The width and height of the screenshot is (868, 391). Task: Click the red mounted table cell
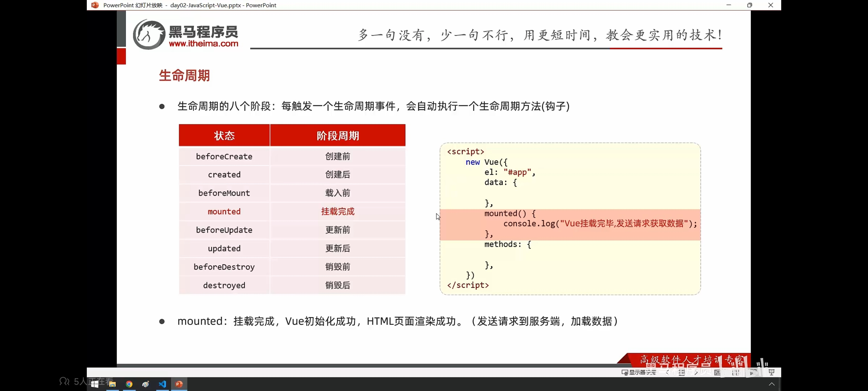click(x=224, y=212)
